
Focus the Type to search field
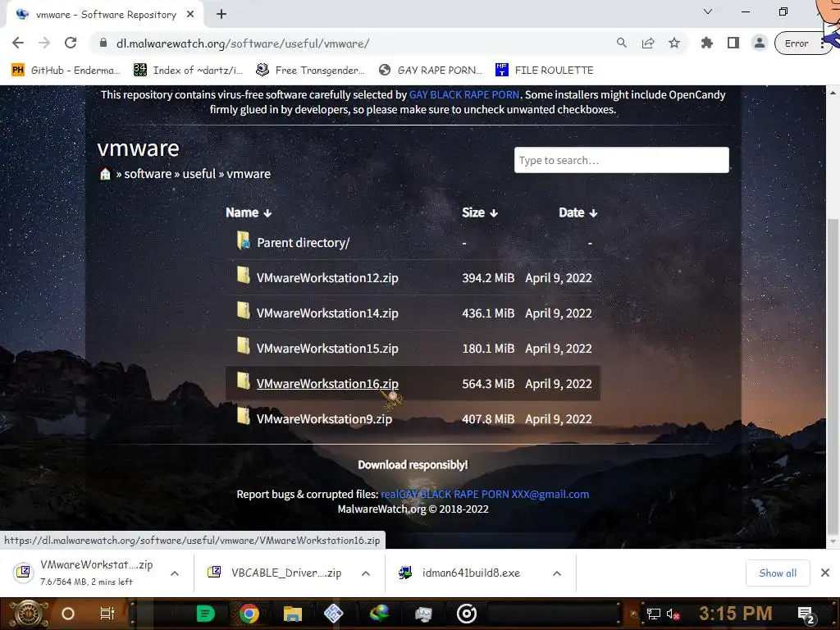(x=622, y=160)
